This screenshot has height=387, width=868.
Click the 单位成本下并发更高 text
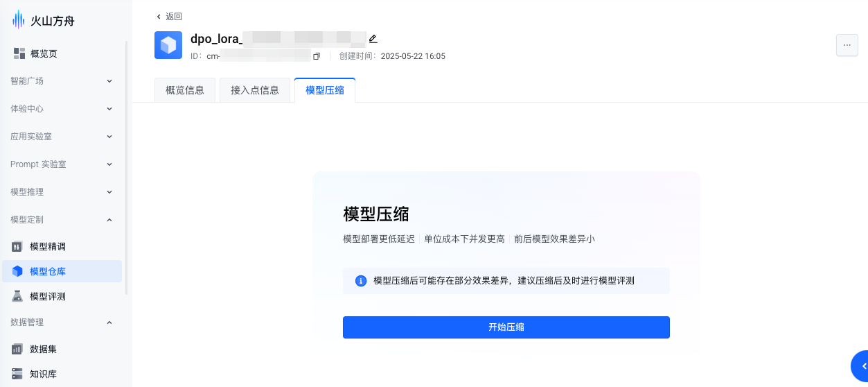[x=464, y=239]
